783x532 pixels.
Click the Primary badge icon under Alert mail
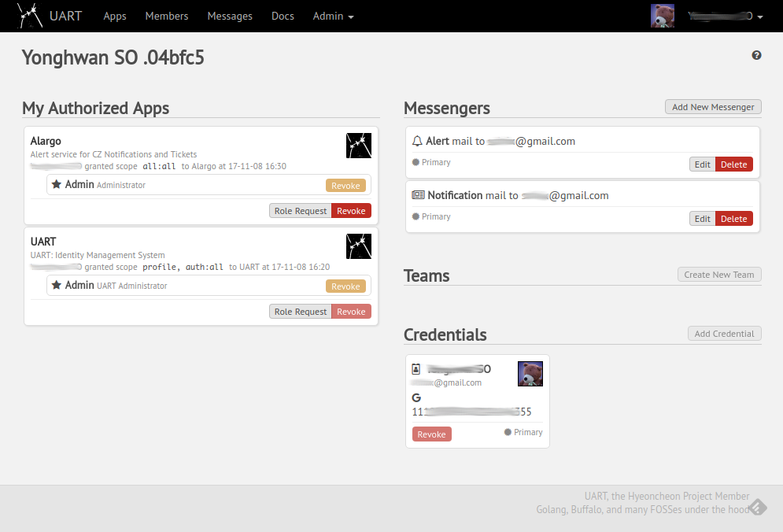click(x=416, y=162)
